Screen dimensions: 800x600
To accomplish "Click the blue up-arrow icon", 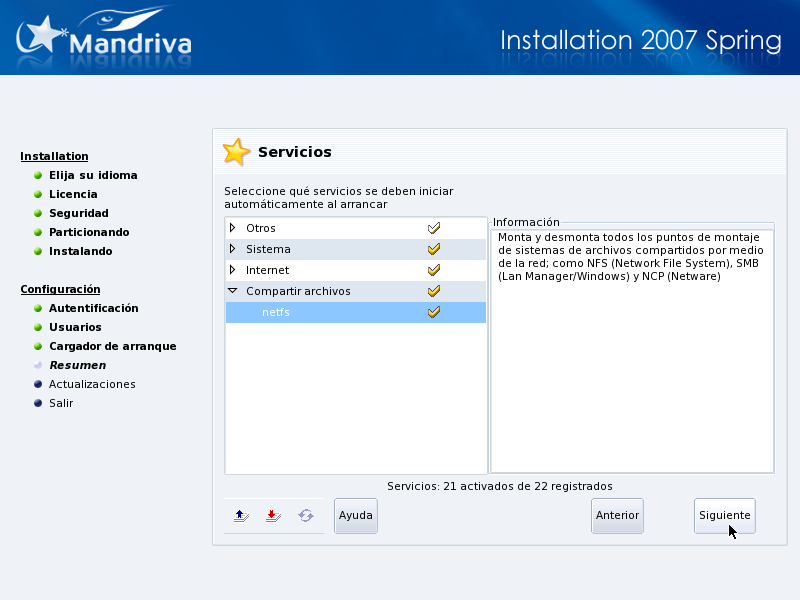I will coord(240,516).
